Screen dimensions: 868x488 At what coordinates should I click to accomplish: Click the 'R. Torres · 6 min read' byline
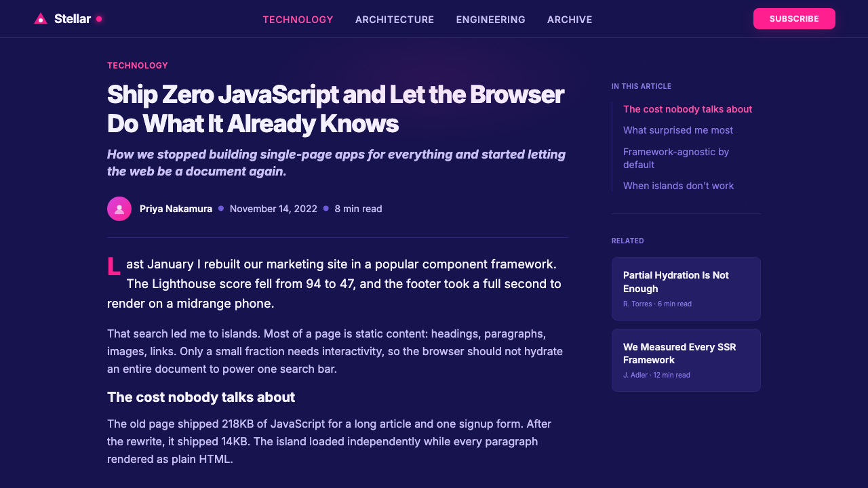pyautogui.click(x=657, y=304)
